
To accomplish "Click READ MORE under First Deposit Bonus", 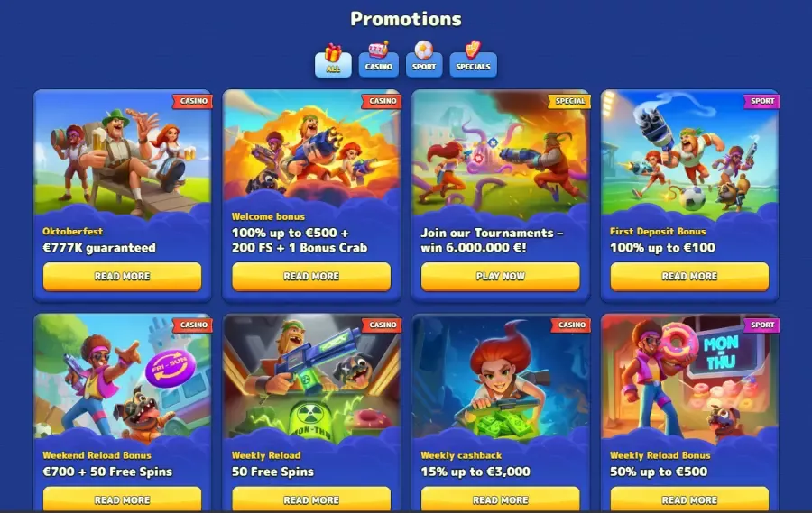I will click(689, 277).
